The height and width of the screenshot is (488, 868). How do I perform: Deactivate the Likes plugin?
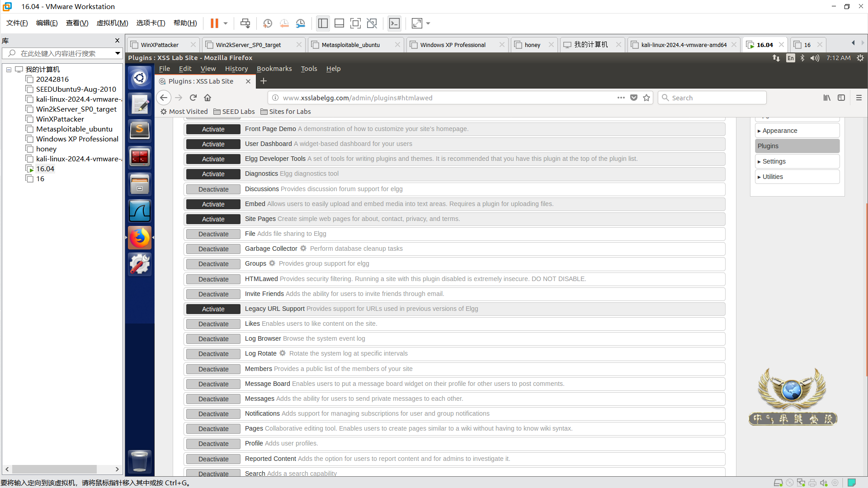pos(213,324)
